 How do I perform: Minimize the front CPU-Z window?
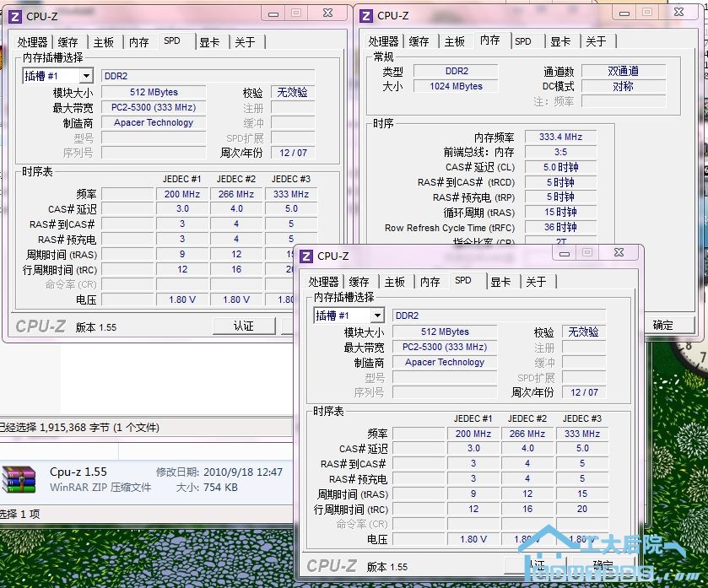pos(565,253)
